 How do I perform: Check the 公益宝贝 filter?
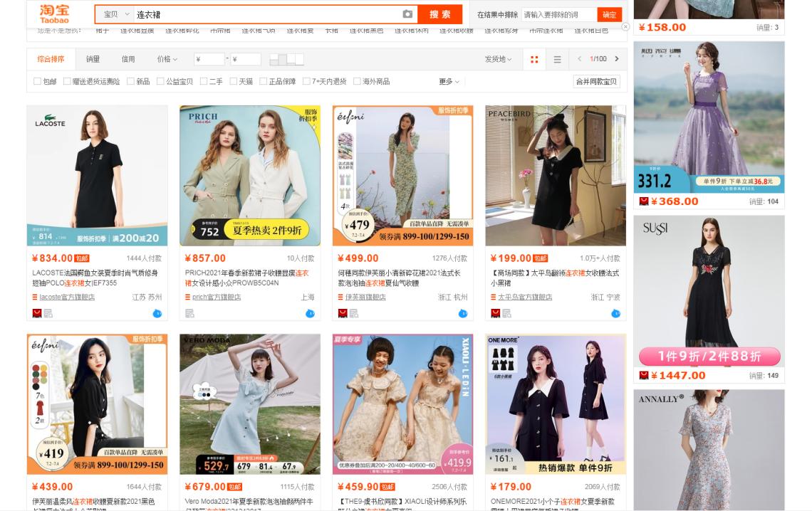pyautogui.click(x=160, y=81)
